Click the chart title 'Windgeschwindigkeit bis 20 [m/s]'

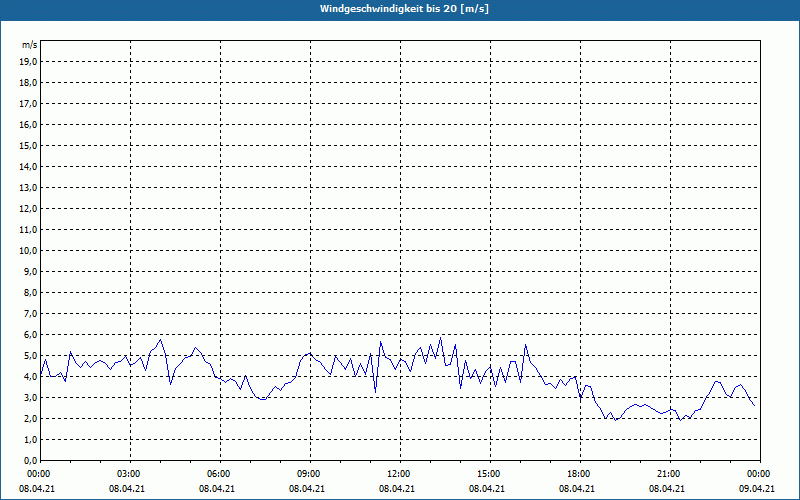click(x=404, y=9)
